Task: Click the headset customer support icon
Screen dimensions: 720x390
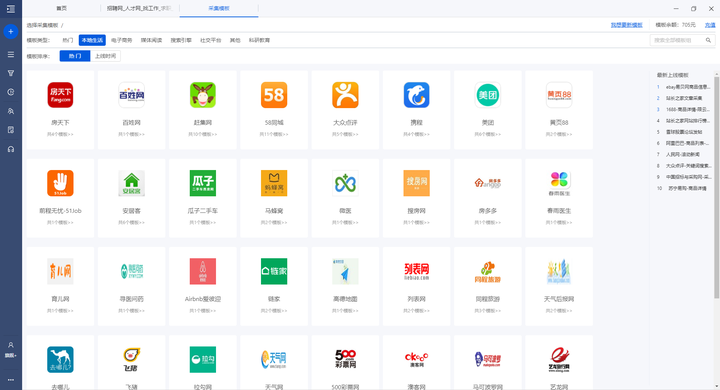Action: coord(11,149)
